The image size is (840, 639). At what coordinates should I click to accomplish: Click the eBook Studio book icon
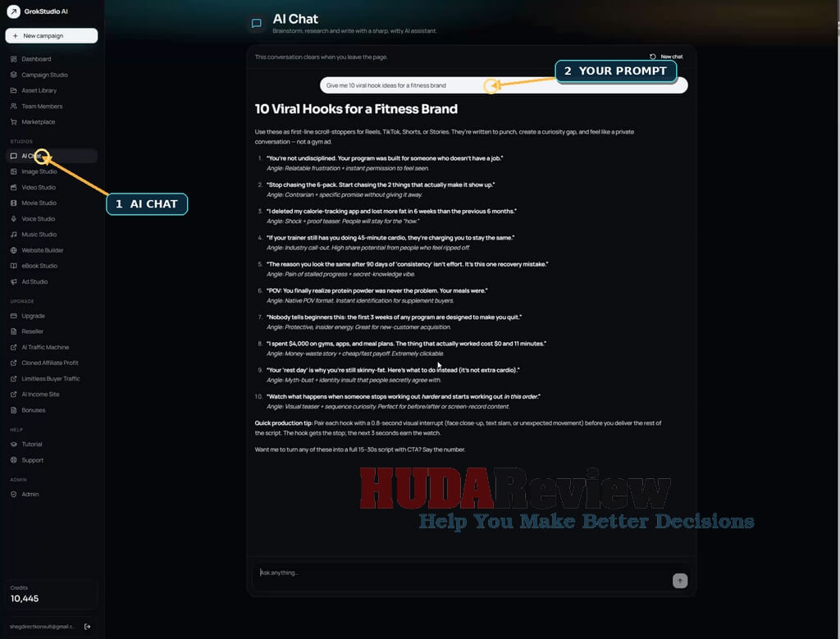coord(13,266)
